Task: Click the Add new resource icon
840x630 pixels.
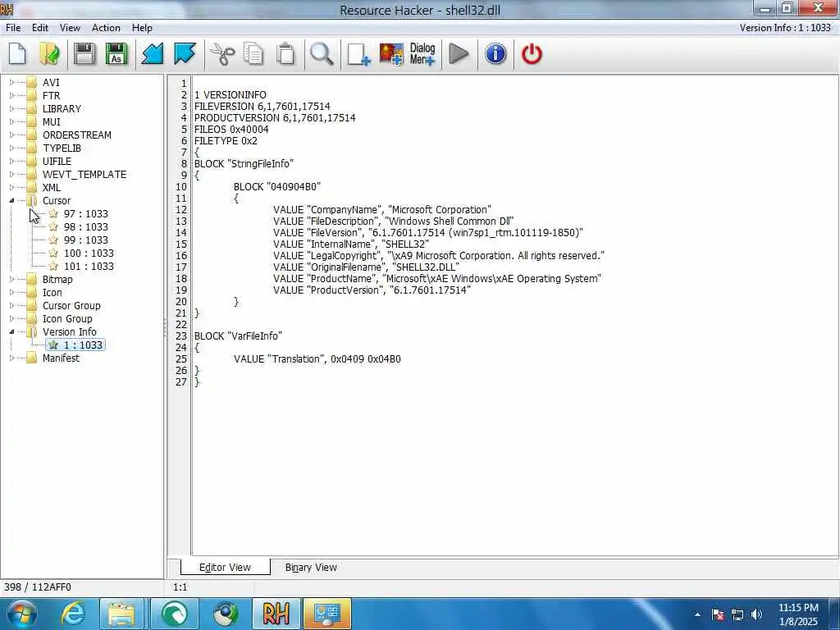Action: pos(358,54)
